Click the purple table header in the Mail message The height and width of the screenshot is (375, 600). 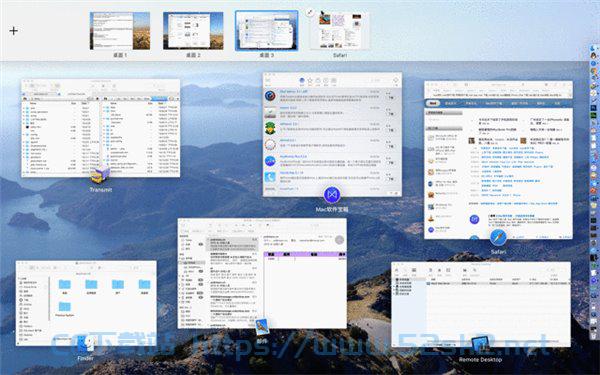pyautogui.click(x=305, y=254)
